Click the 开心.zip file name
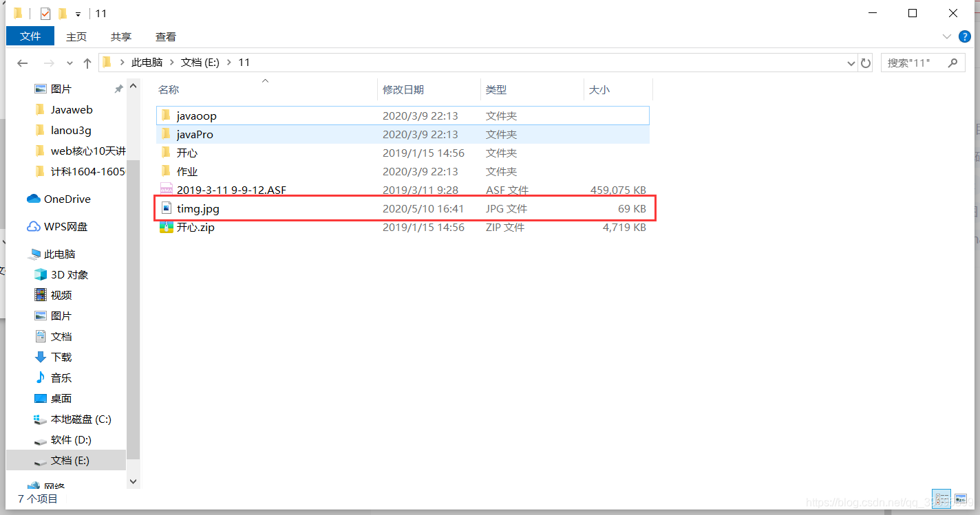The width and height of the screenshot is (980, 515). 195,227
